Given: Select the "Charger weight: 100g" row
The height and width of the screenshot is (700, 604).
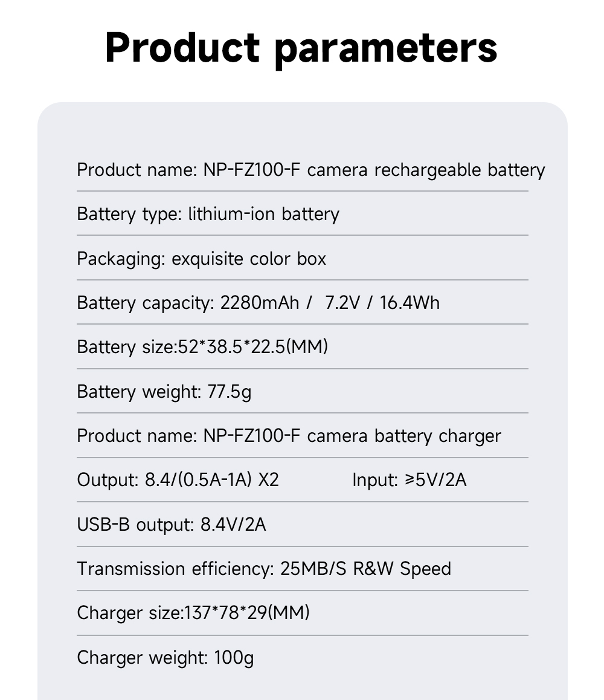Looking at the screenshot, I should (165, 657).
